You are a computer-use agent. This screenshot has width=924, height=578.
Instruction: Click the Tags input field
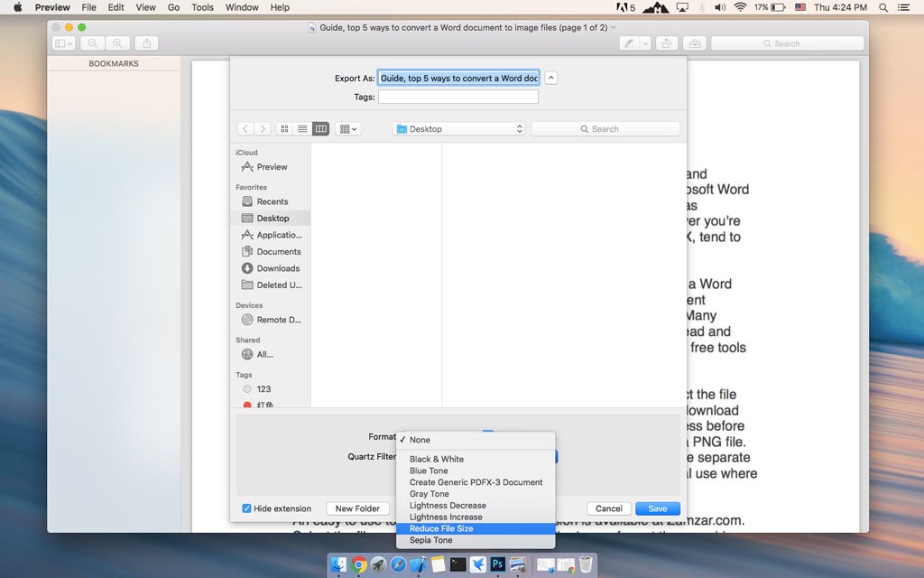458,97
